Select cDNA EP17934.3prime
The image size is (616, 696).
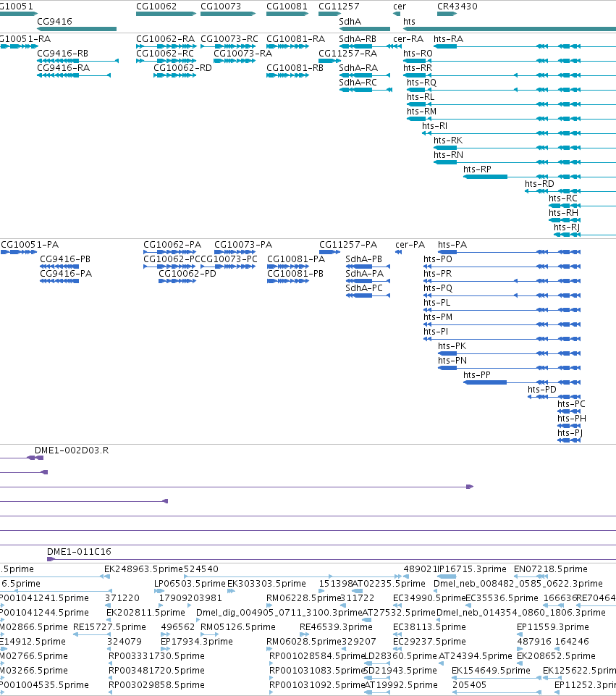pos(196,641)
